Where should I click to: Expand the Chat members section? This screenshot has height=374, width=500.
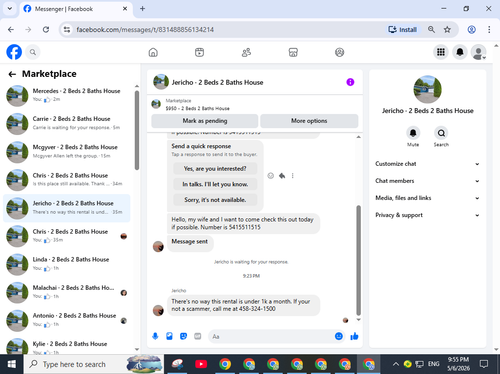(427, 181)
